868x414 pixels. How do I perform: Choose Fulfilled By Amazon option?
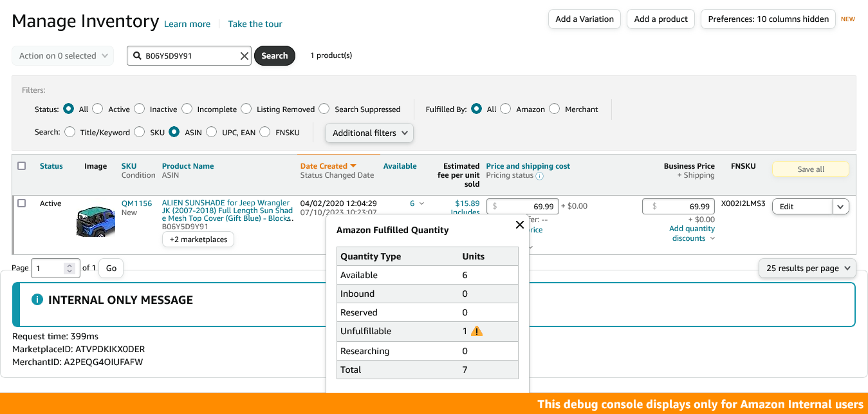point(506,109)
